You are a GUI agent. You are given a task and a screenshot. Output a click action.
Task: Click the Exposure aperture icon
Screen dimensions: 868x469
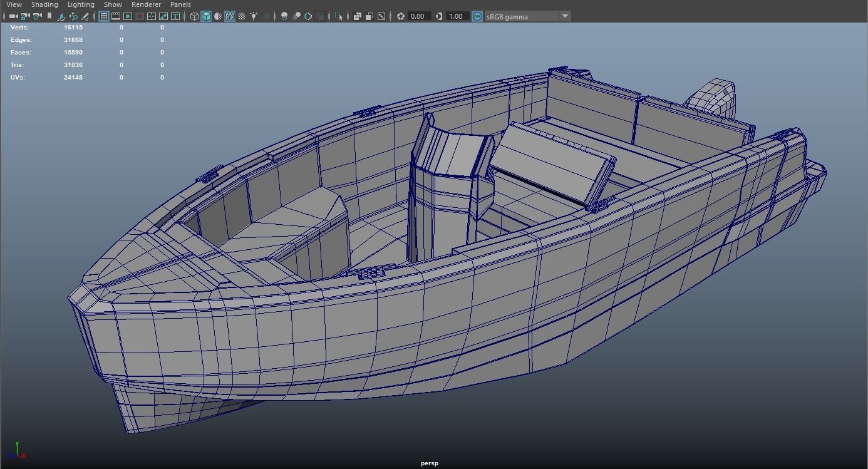400,16
